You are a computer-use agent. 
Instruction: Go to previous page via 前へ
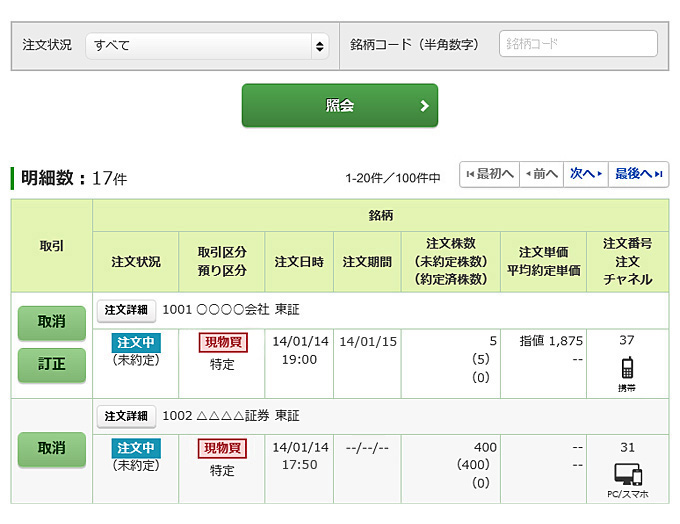pos(542,174)
